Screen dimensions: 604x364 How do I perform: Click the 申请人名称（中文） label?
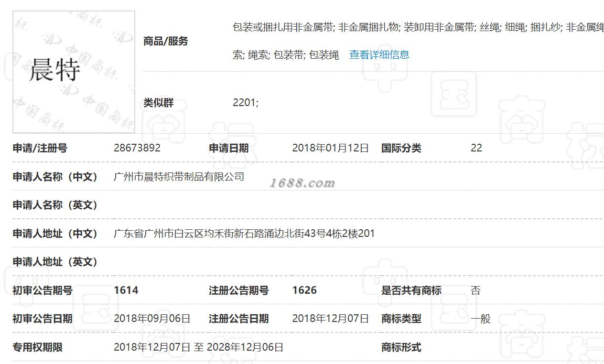pyautogui.click(x=55, y=177)
